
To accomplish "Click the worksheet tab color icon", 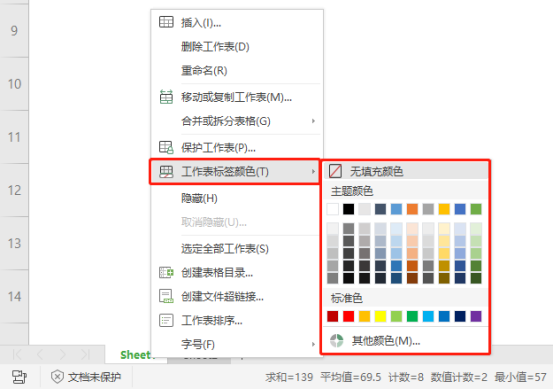I will tap(166, 172).
